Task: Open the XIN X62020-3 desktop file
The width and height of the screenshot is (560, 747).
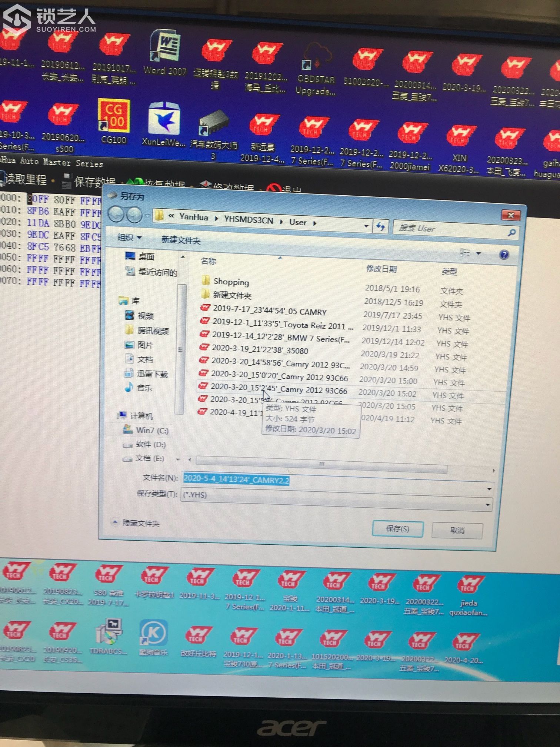Action: tap(459, 149)
